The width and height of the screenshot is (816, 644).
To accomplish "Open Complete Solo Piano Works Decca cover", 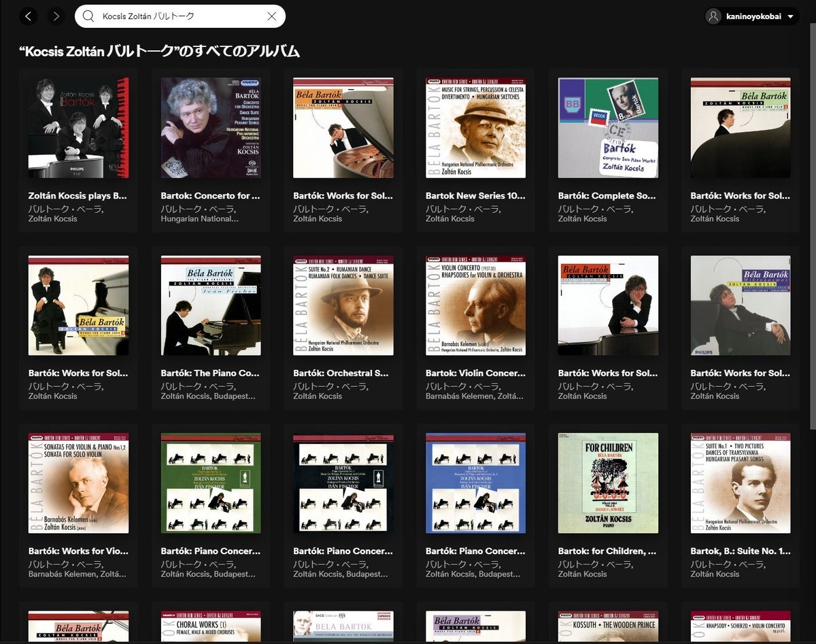I will (608, 128).
